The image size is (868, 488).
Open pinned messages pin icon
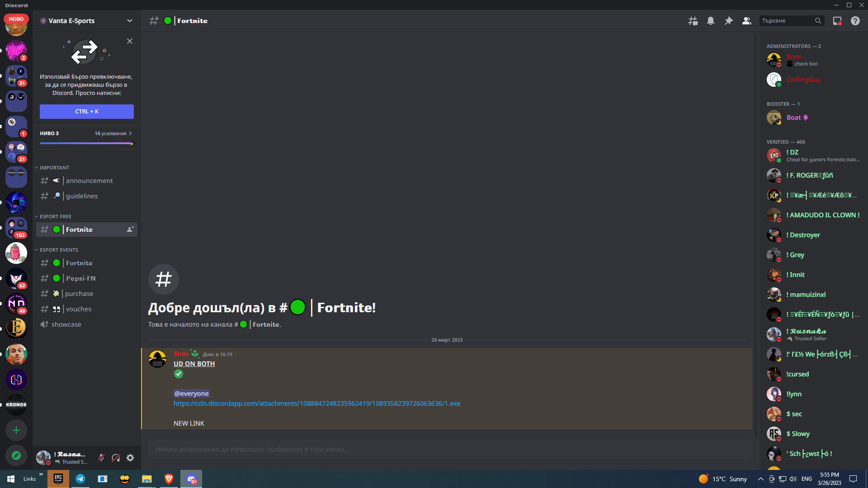(729, 21)
